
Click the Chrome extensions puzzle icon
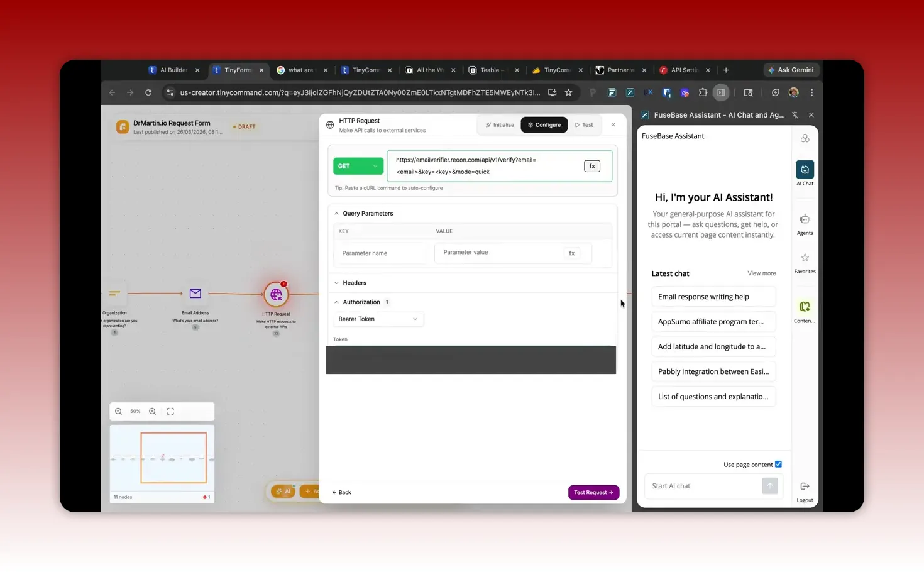click(703, 92)
